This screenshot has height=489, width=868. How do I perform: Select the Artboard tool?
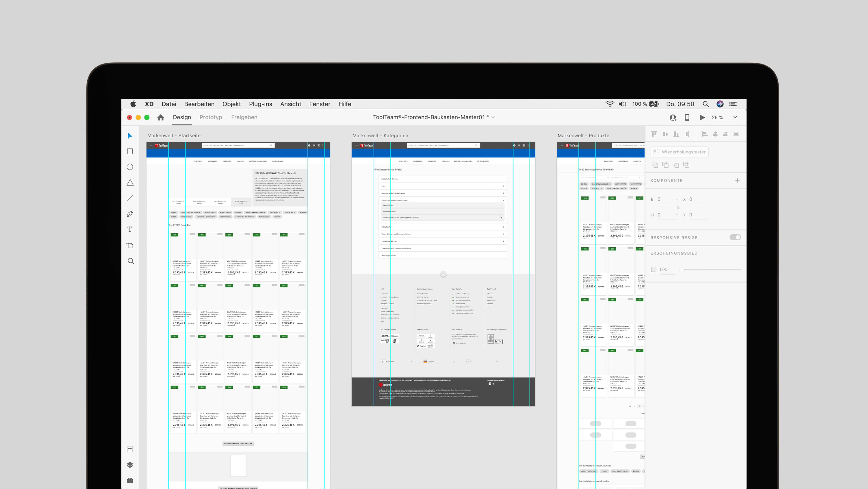coord(130,245)
